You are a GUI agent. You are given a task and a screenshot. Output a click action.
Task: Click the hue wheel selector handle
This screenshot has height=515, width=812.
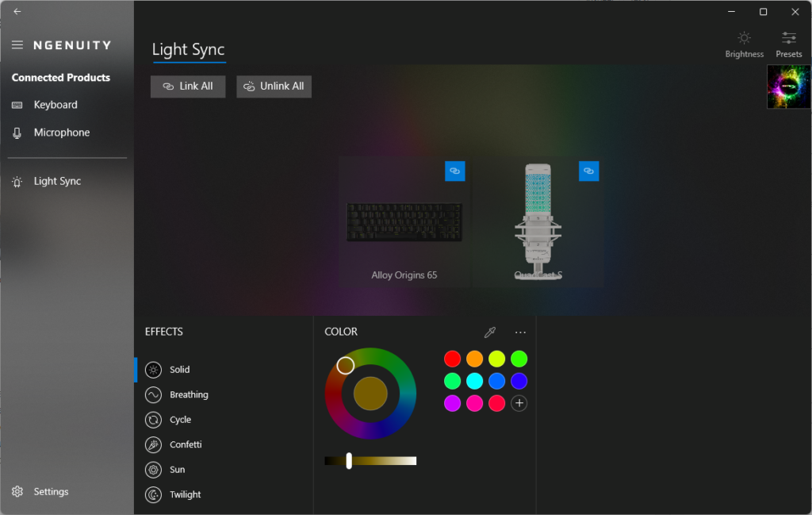tap(346, 365)
